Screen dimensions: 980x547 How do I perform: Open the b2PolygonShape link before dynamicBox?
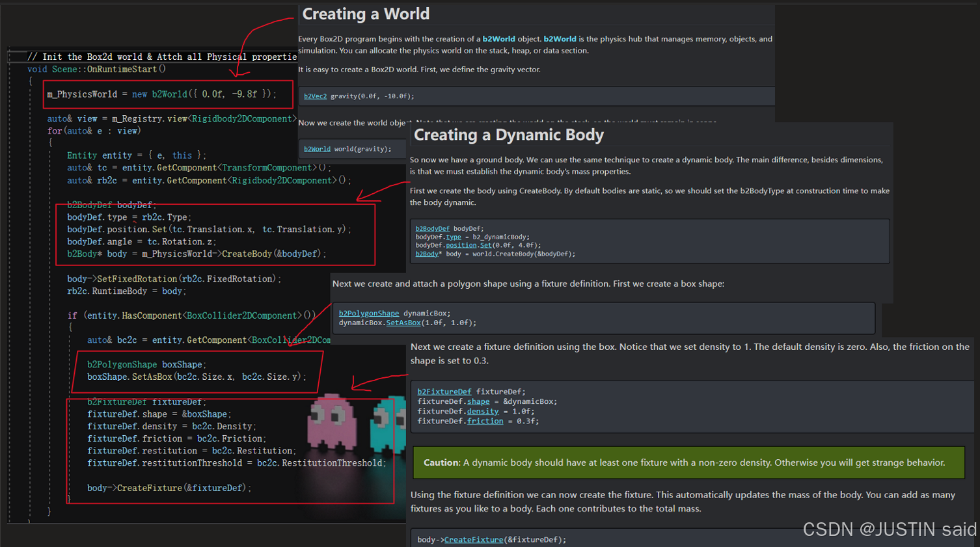368,314
